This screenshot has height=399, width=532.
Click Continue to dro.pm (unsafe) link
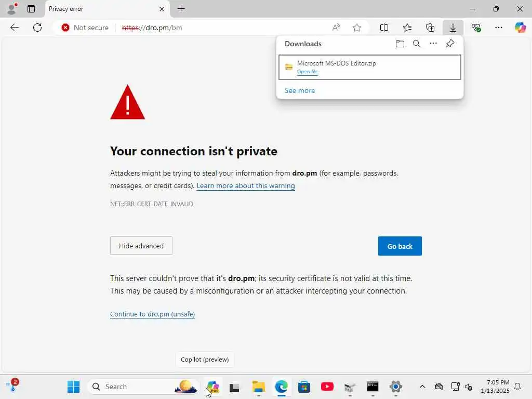152,314
